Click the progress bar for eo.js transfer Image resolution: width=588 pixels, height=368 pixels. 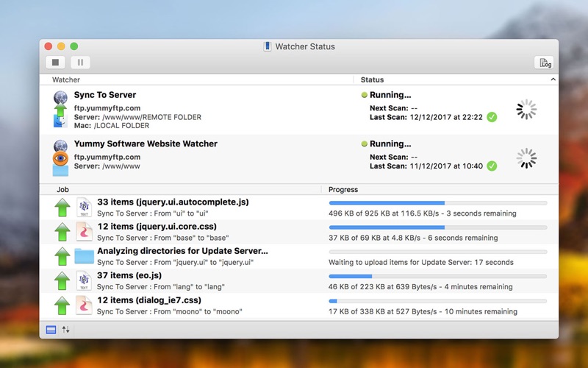(x=437, y=277)
